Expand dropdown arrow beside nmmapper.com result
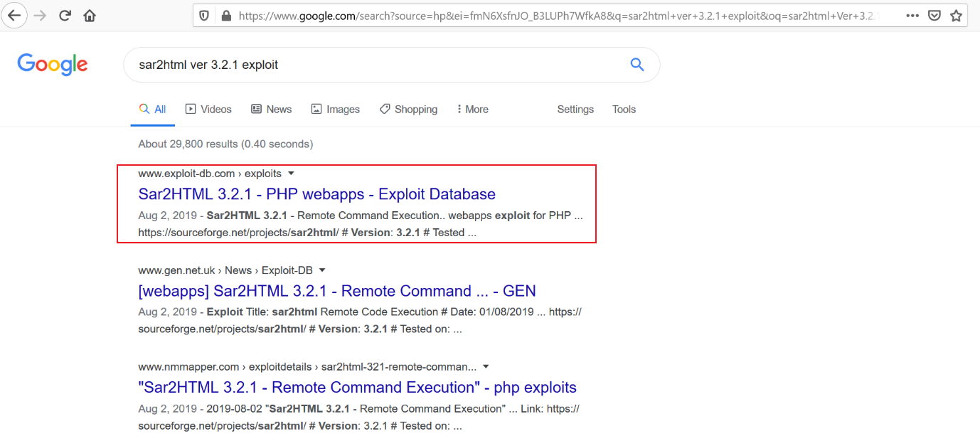The image size is (980, 446). pyautogui.click(x=486, y=367)
